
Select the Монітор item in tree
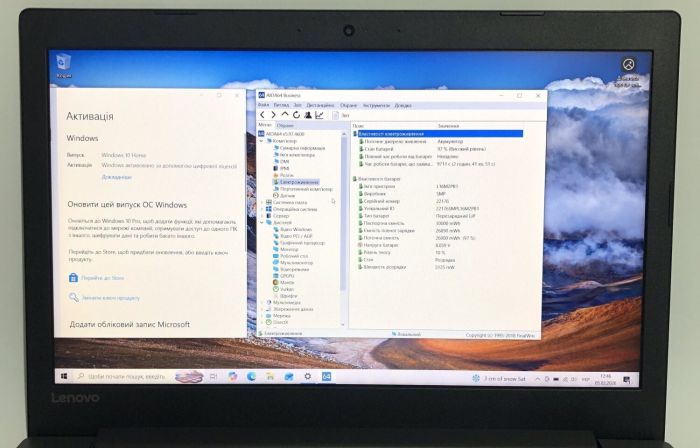[290, 249]
